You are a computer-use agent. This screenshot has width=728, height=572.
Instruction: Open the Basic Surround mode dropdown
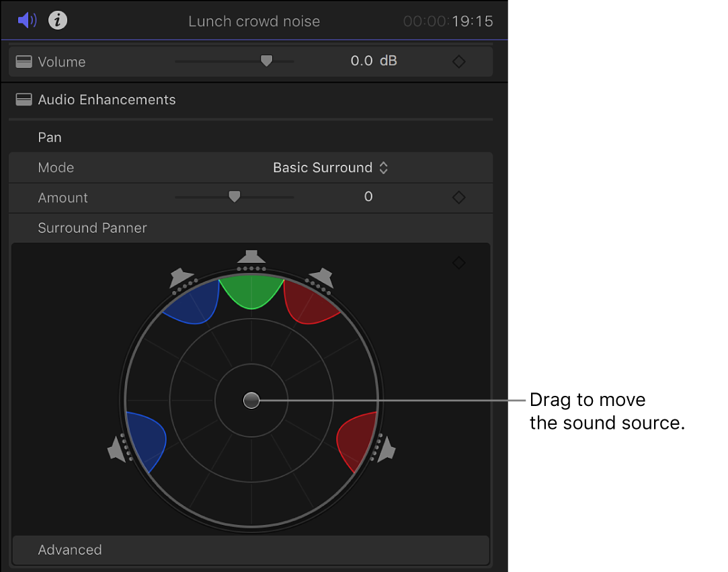tap(330, 167)
